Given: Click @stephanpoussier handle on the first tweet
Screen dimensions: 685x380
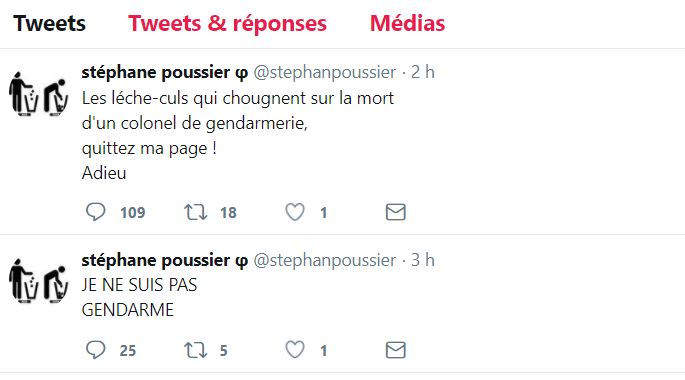Looking at the screenshot, I should (325, 72).
